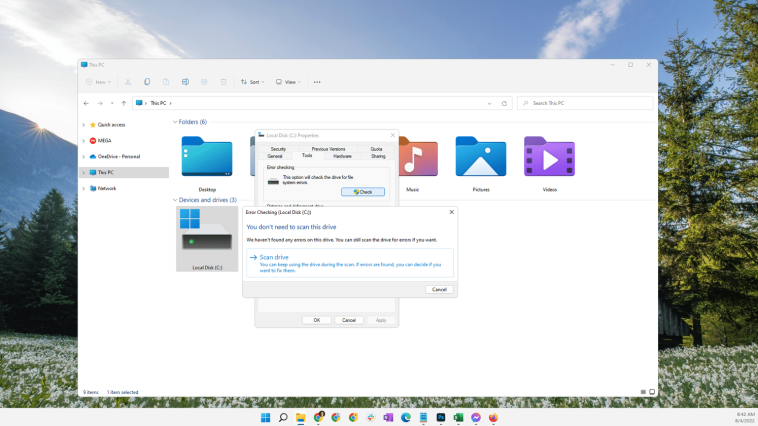Open See more (three dots) toolbar menu

tap(317, 82)
